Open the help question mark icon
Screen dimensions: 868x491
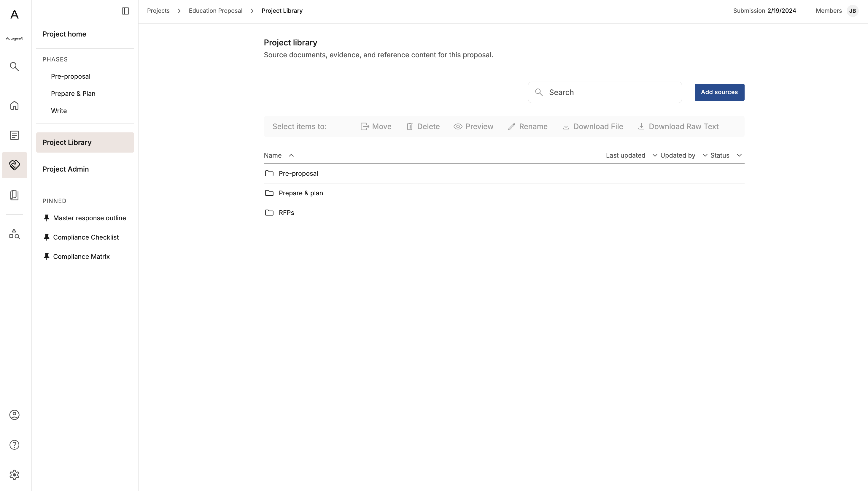pos(14,445)
